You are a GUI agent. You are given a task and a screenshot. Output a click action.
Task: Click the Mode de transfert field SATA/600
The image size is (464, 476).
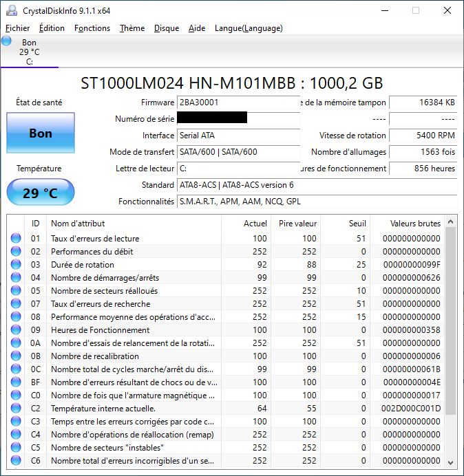pyautogui.click(x=238, y=151)
